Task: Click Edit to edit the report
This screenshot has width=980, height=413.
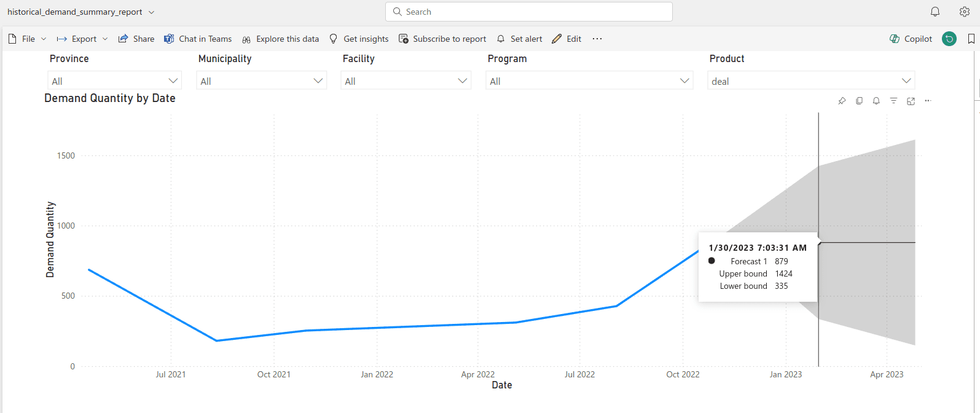Action: coord(566,39)
